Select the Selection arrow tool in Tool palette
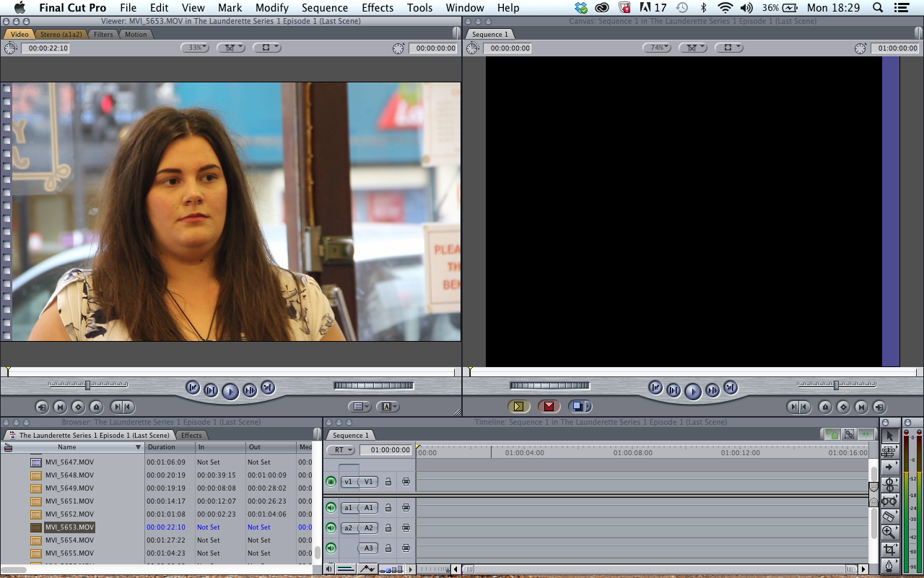Image resolution: width=924 pixels, height=578 pixels. click(x=889, y=436)
